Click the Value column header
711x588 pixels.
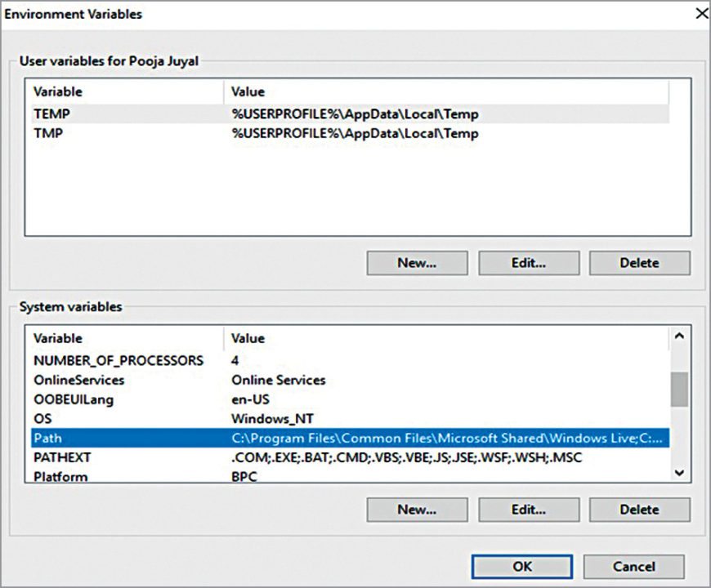[247, 91]
